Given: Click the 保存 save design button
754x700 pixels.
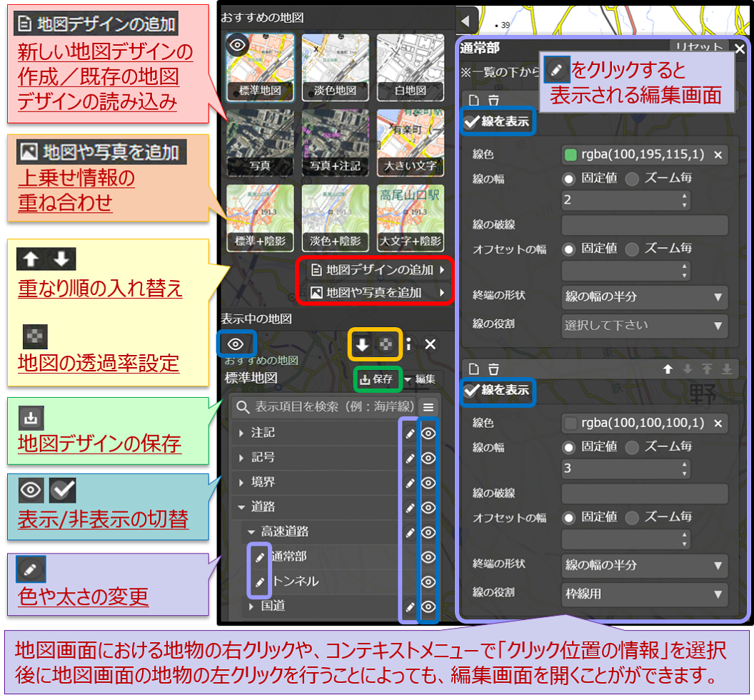Looking at the screenshot, I should coord(377,379).
